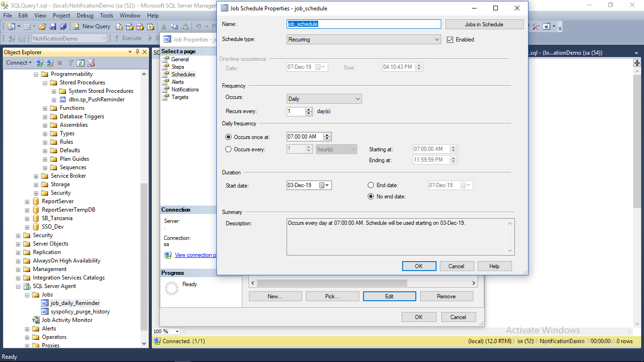Select the 'Occurs once at' radio button
Image resolution: width=644 pixels, height=362 pixels.
coord(229,137)
